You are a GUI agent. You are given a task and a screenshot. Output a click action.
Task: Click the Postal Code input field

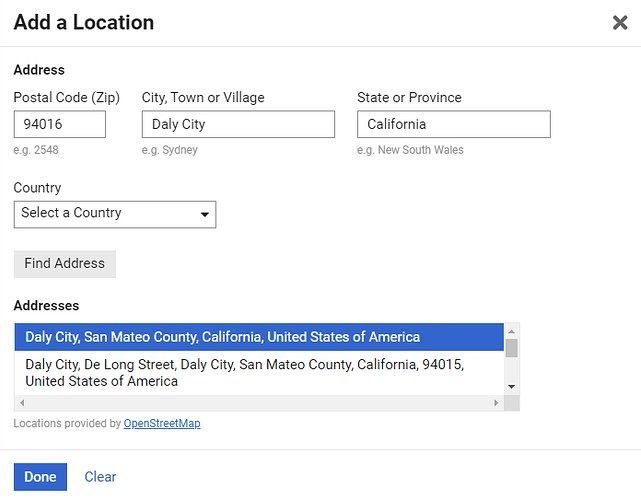point(59,125)
